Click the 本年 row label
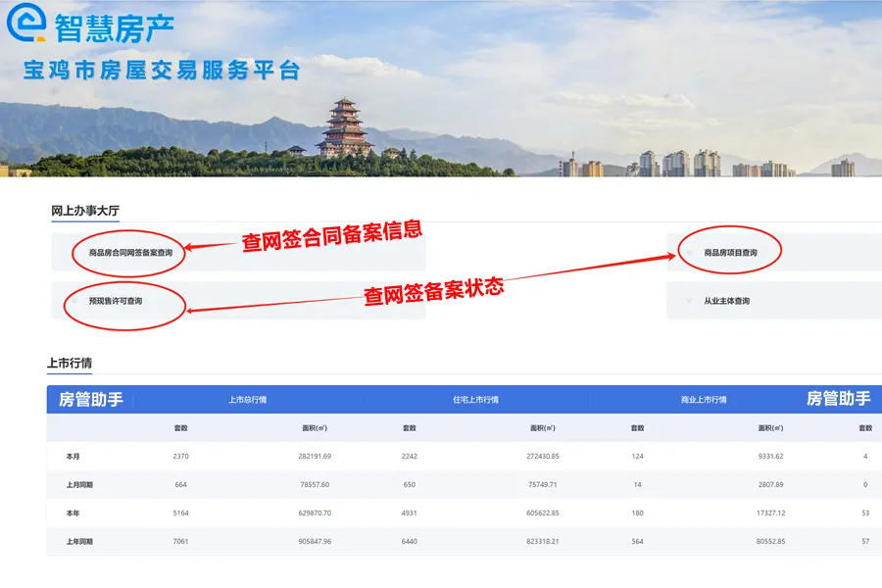This screenshot has width=882, height=588. [73, 513]
